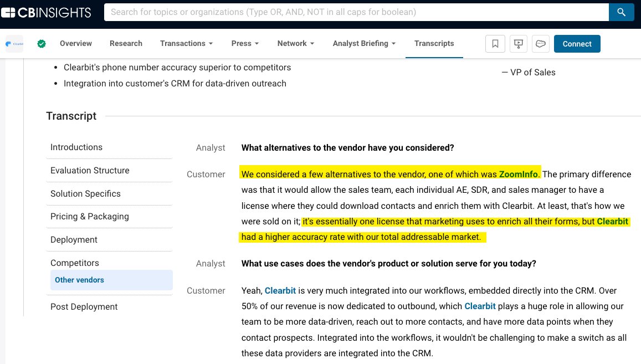Collapse the Competitors section in outline
This screenshot has height=364, width=641.
[75, 263]
